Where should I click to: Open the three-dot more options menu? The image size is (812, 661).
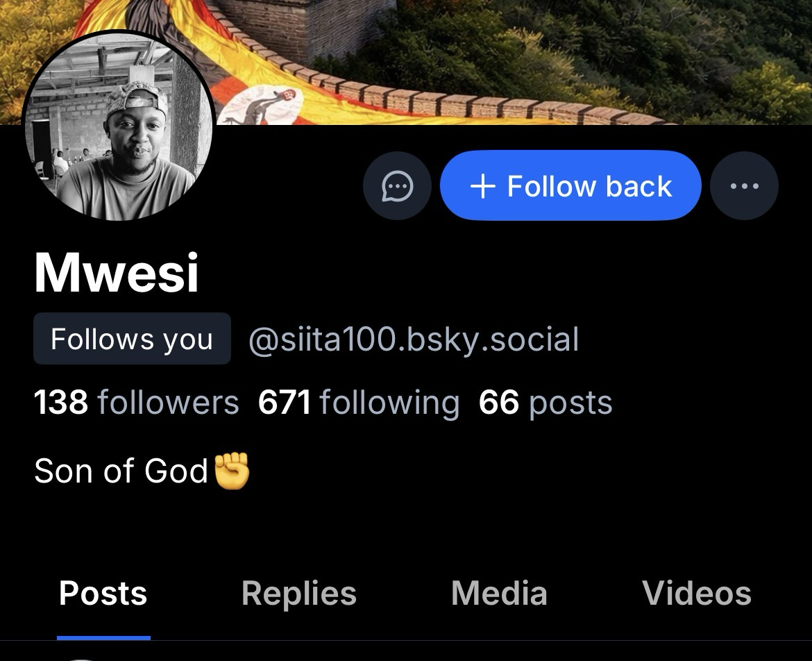tap(744, 186)
